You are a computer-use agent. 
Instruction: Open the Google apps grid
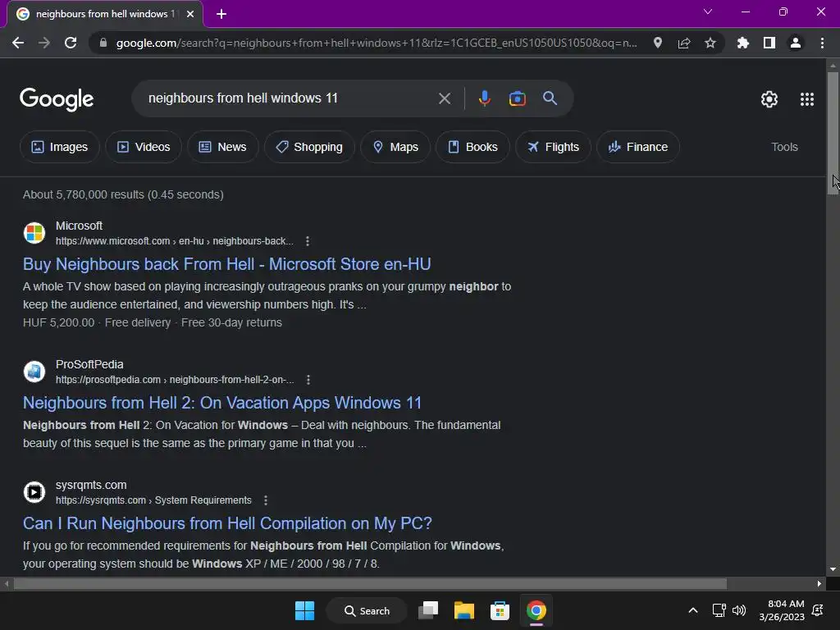click(807, 99)
